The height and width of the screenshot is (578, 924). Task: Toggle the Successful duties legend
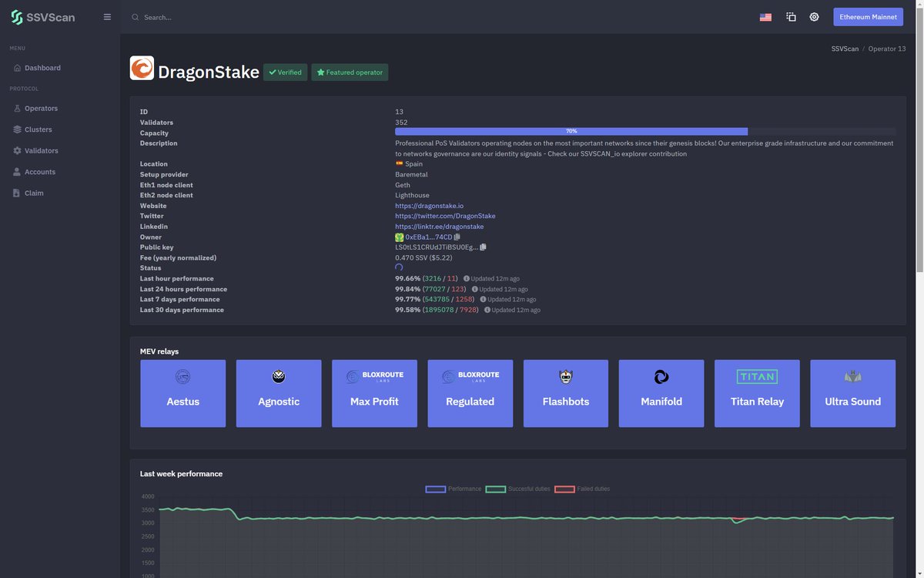517,489
